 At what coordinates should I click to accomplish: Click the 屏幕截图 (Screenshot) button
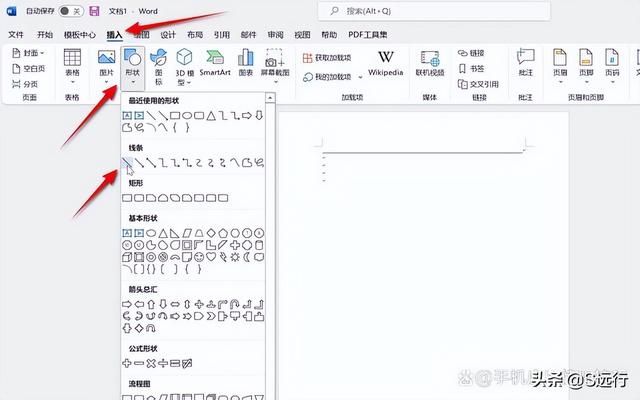275,65
